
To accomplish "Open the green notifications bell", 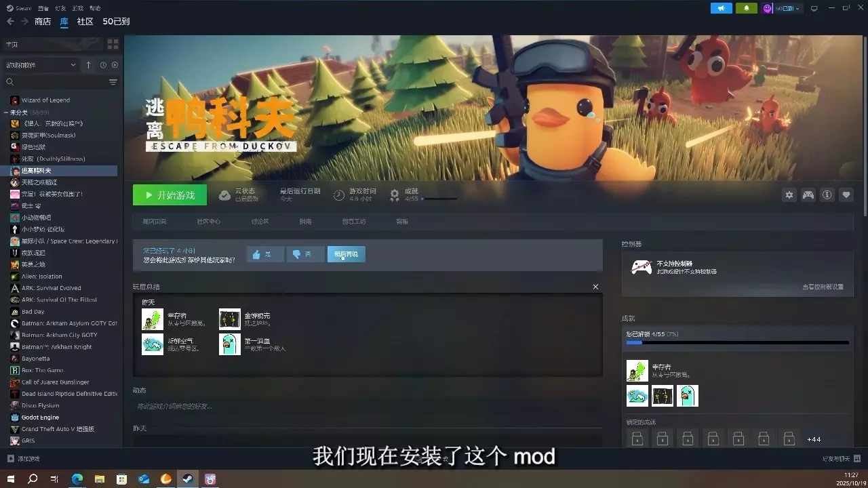I will pyautogui.click(x=747, y=8).
